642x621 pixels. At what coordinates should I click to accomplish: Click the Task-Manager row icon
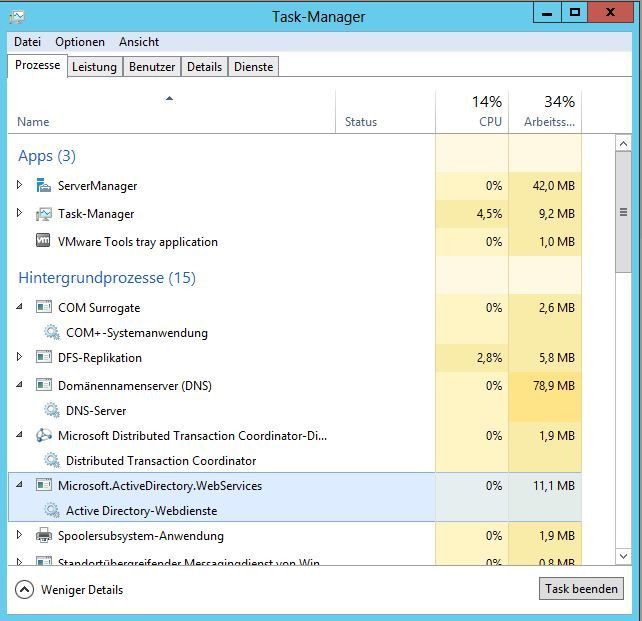coord(43,214)
